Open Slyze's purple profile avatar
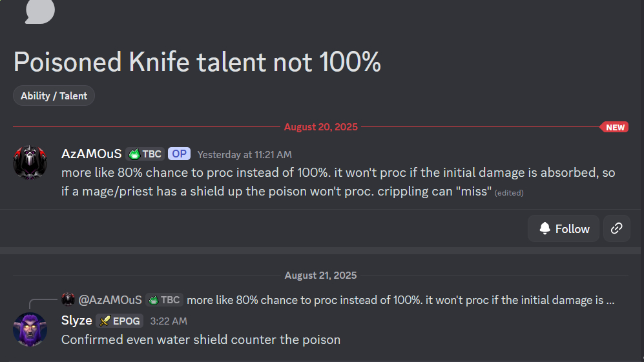 30,329
